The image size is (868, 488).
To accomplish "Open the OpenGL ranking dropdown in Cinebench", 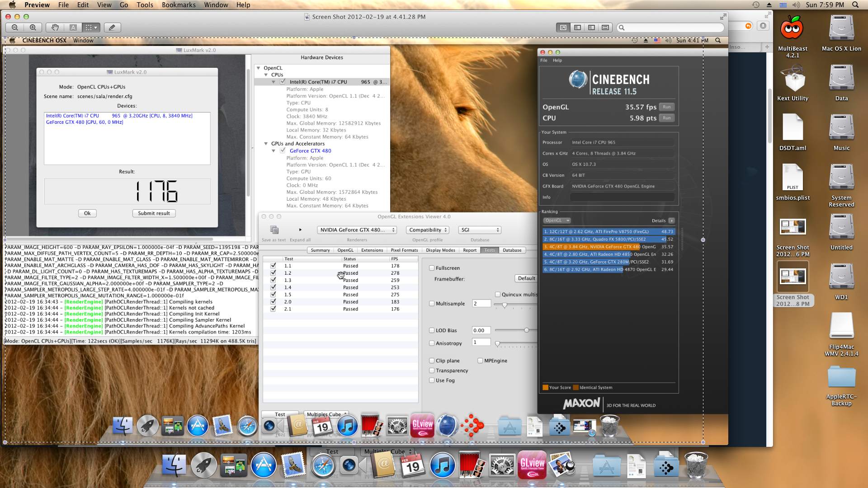I will [x=557, y=221].
